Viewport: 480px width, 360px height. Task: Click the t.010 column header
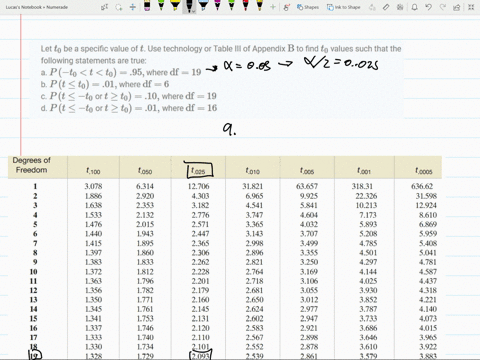point(253,171)
